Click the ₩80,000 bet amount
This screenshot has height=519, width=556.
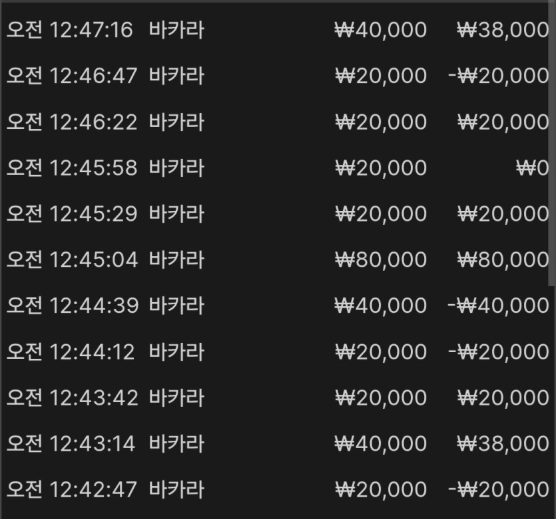tap(380, 260)
